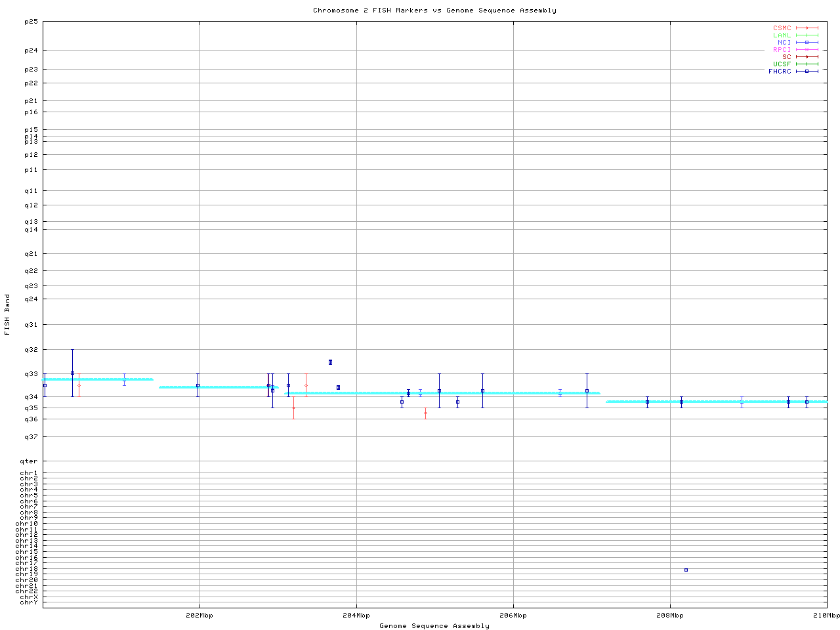840x630 pixels.
Task: Click the FHCRC blue legend marker line
Action: pyautogui.click(x=807, y=71)
